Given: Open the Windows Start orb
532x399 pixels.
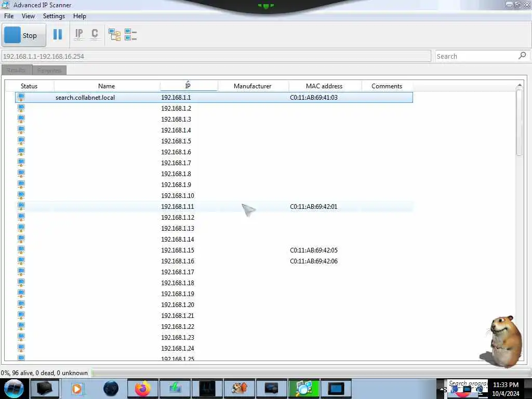Looking at the screenshot, I should [x=14, y=389].
